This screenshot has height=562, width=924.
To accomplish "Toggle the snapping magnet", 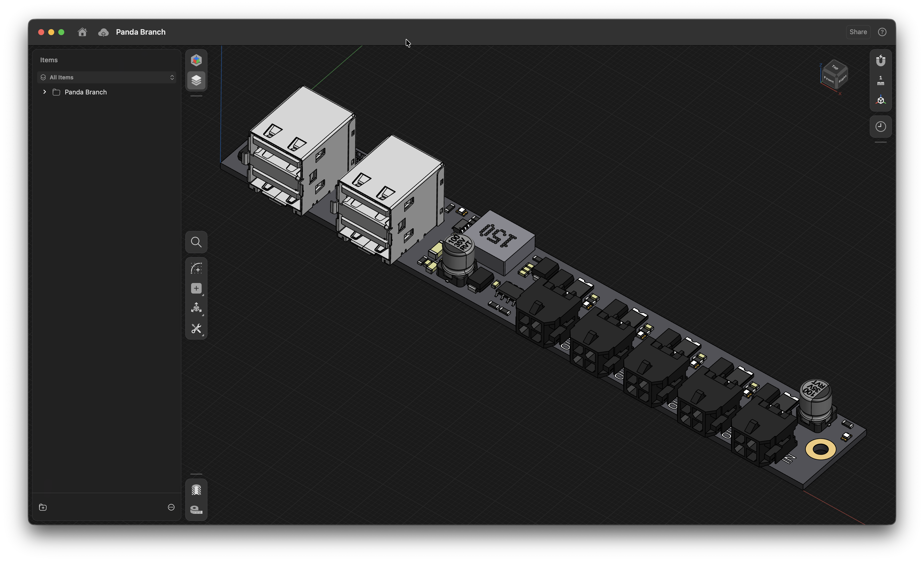I will [x=881, y=61].
